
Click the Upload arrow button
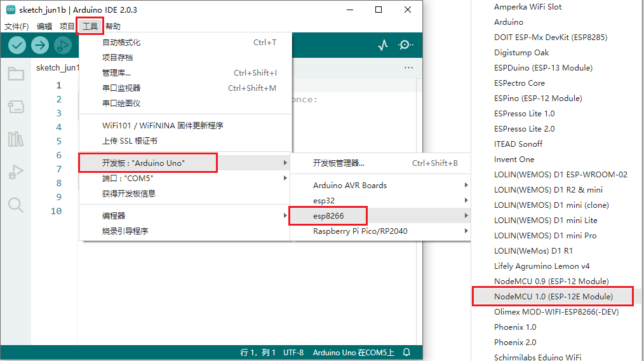click(40, 45)
